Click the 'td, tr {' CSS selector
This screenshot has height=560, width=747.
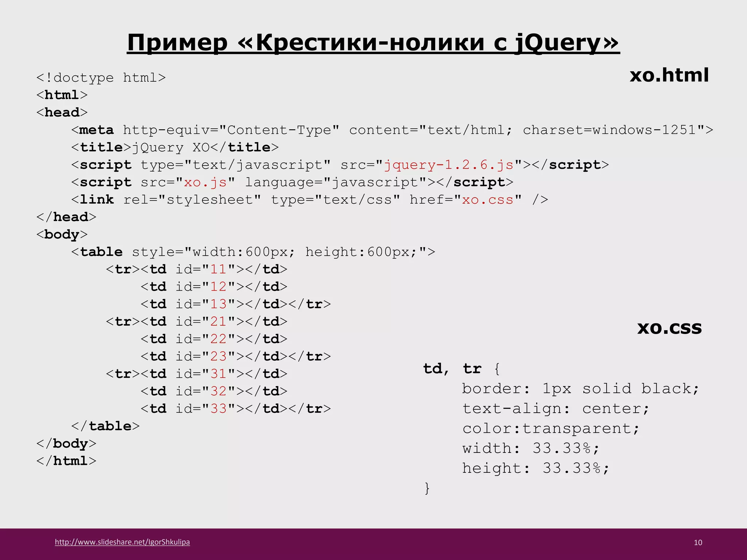[x=462, y=369]
